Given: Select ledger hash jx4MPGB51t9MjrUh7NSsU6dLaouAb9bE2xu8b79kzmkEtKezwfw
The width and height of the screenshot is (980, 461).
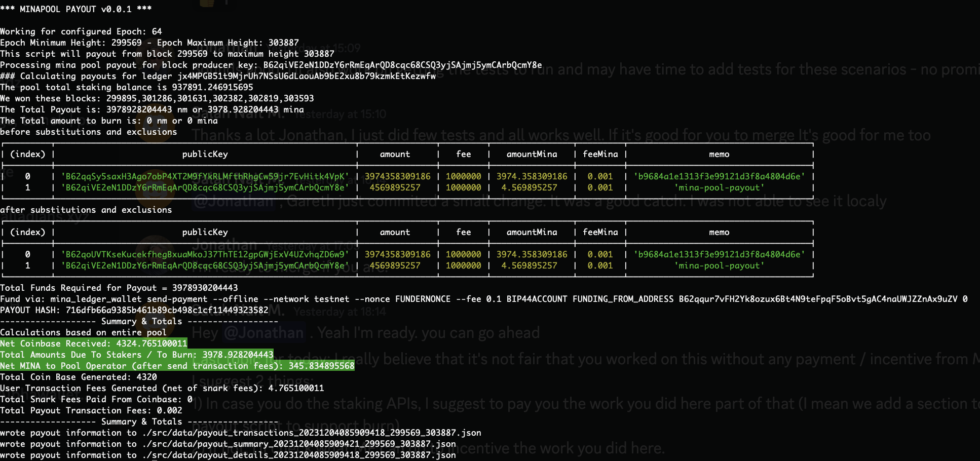Looking at the screenshot, I should 307,76.
